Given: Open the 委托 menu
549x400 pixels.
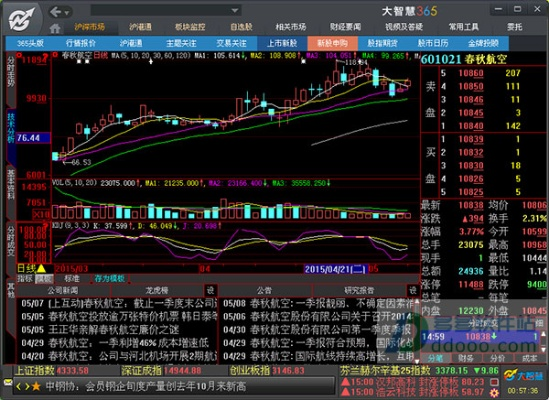Looking at the screenshot, I should coord(514,27).
